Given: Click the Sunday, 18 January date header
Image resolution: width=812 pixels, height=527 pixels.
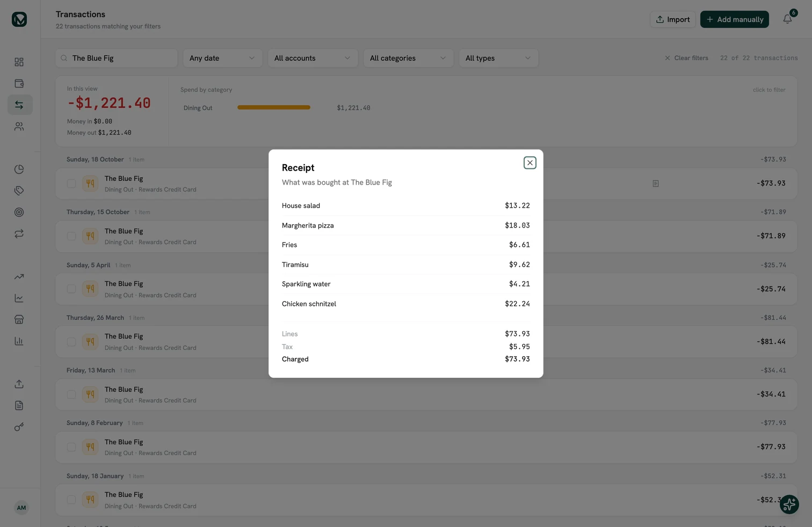Looking at the screenshot, I should (95, 476).
